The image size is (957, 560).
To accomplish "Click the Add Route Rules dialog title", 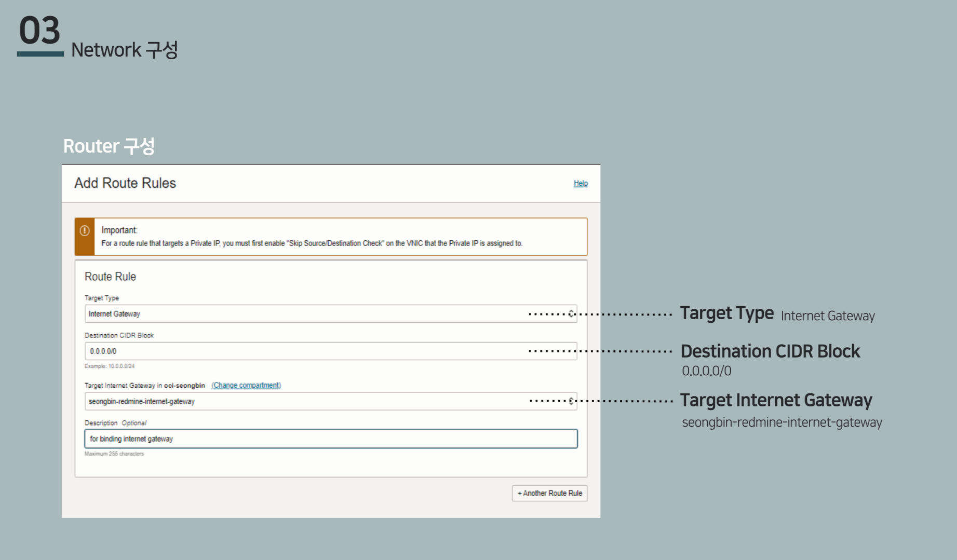I will point(125,183).
